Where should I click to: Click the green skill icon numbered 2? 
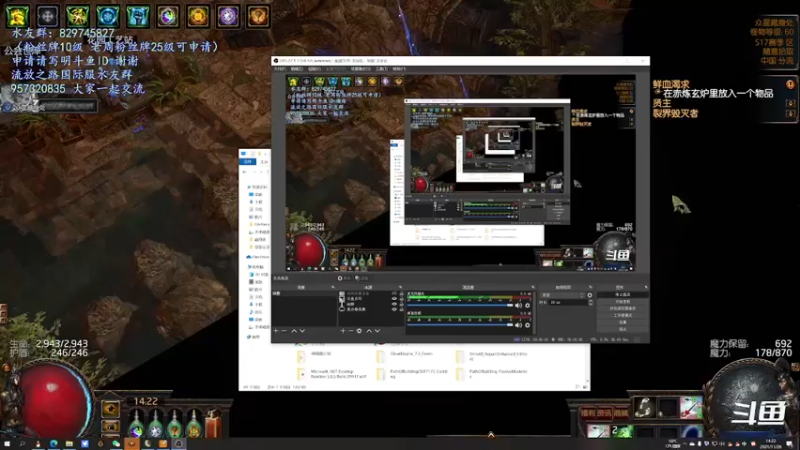(x=622, y=431)
